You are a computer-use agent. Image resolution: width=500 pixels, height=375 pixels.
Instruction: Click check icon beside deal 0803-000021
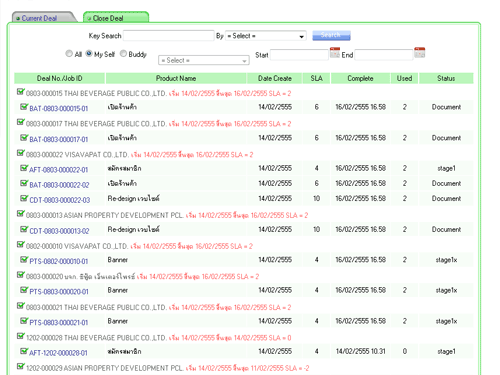click(21, 305)
